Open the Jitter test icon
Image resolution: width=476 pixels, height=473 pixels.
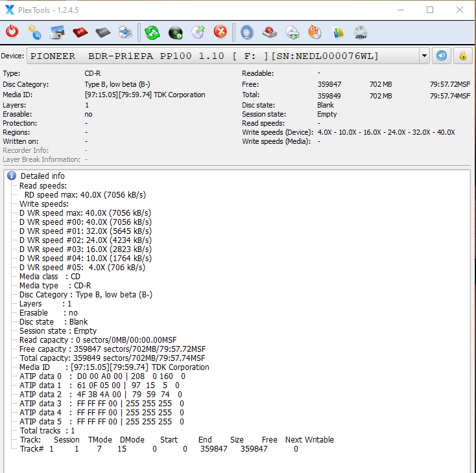click(x=361, y=32)
